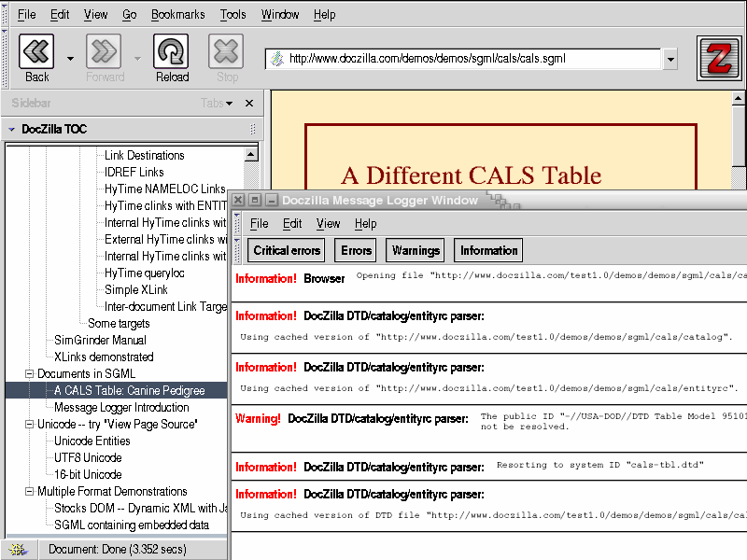747x560 pixels.
Task: Collapse the Message Logger menu bar grip
Action: pos(237,223)
